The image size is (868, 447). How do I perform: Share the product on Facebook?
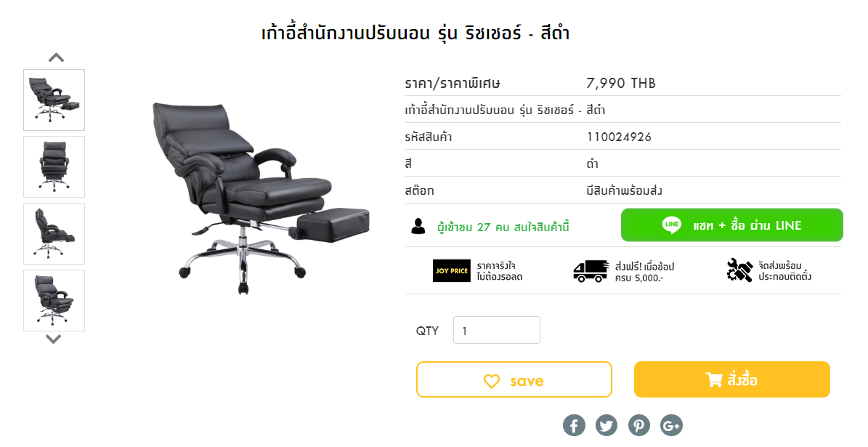[x=574, y=425]
